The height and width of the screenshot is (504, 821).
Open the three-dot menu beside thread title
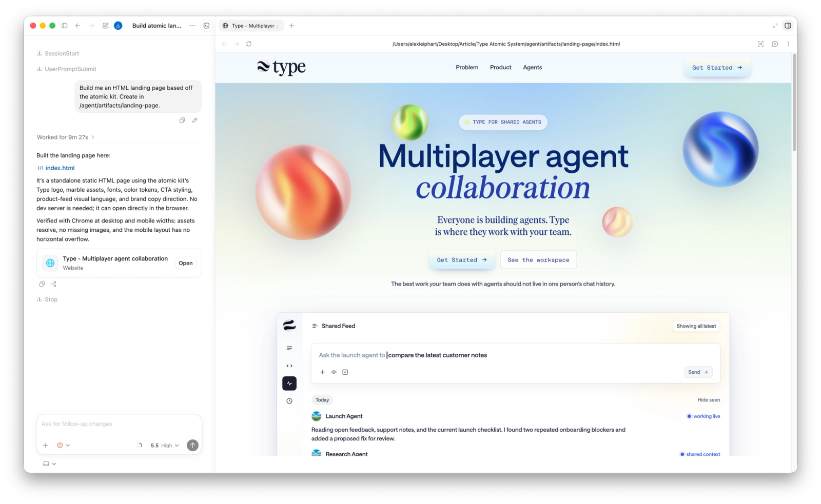[192, 26]
